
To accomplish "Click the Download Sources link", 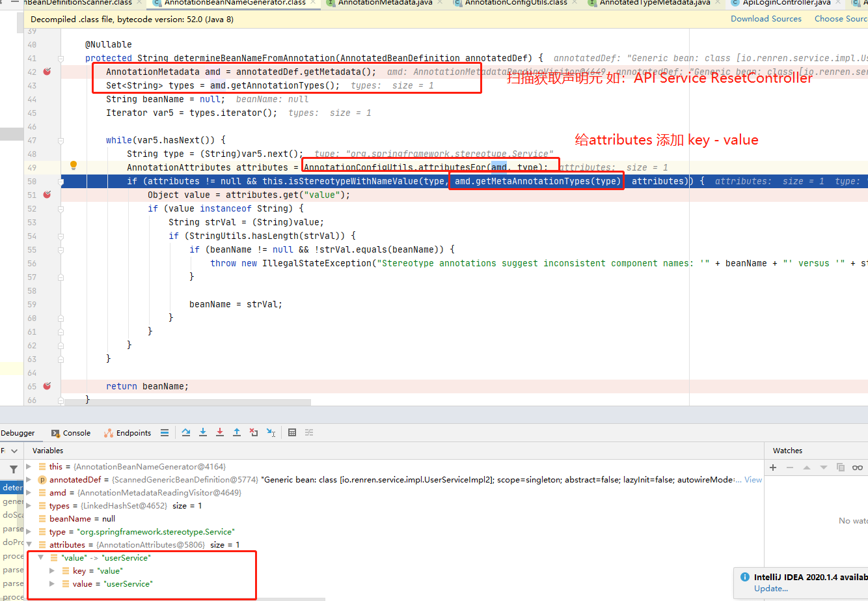I will coord(766,18).
